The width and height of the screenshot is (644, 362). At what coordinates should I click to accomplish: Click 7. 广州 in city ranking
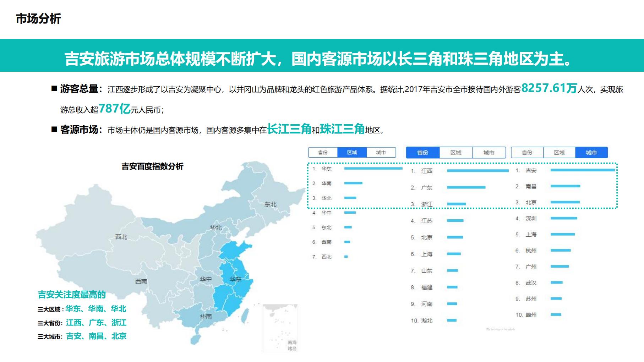point(526,267)
